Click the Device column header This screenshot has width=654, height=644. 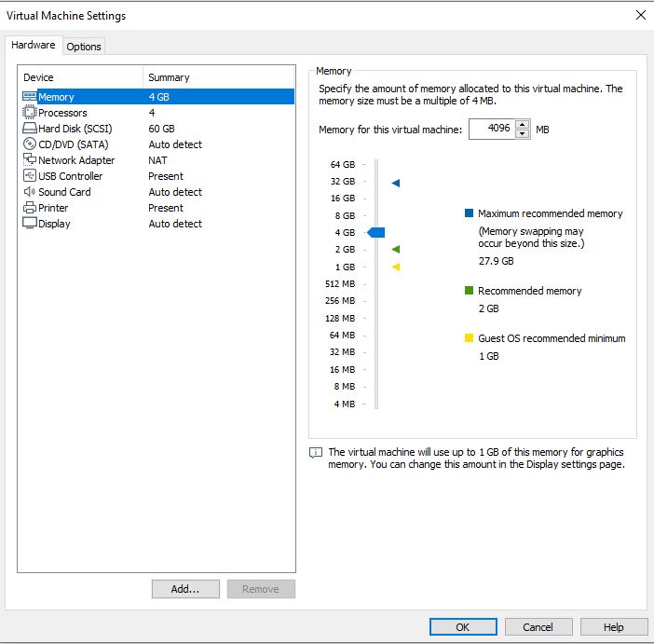pyautogui.click(x=80, y=77)
